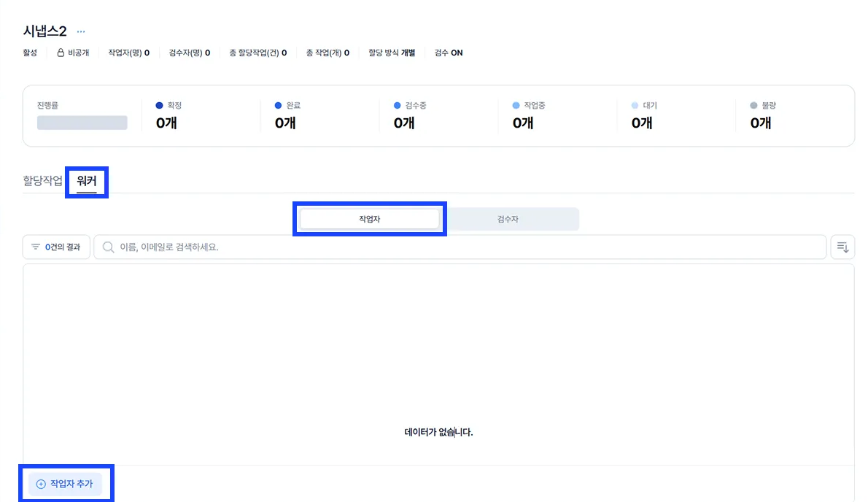
Task: Click the 데이터가 없습니다. message
Action: (438, 432)
